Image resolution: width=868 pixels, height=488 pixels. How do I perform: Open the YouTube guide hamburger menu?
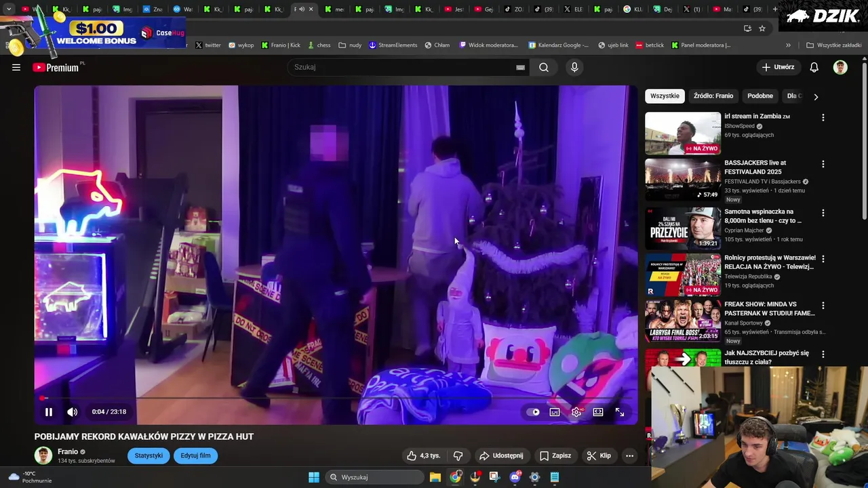click(16, 67)
